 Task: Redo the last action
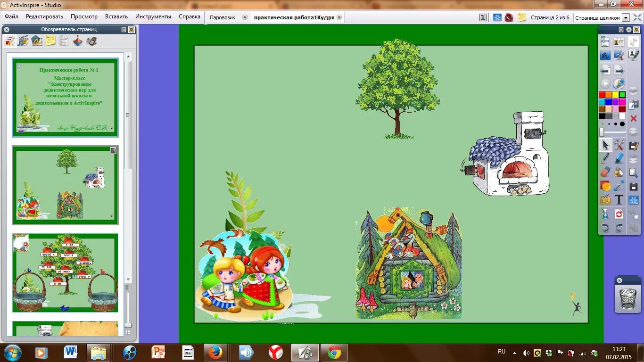[619, 228]
